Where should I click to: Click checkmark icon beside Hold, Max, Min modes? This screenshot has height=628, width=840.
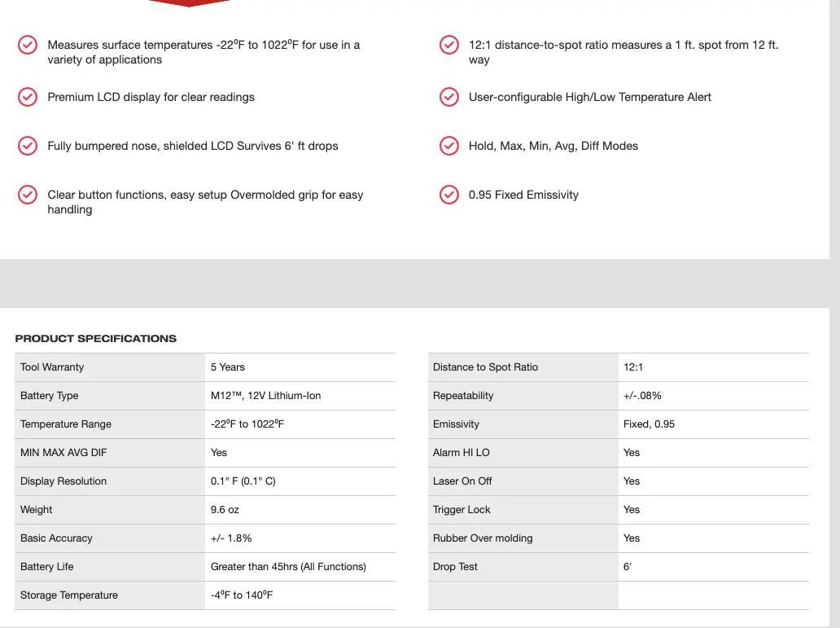[449, 146]
